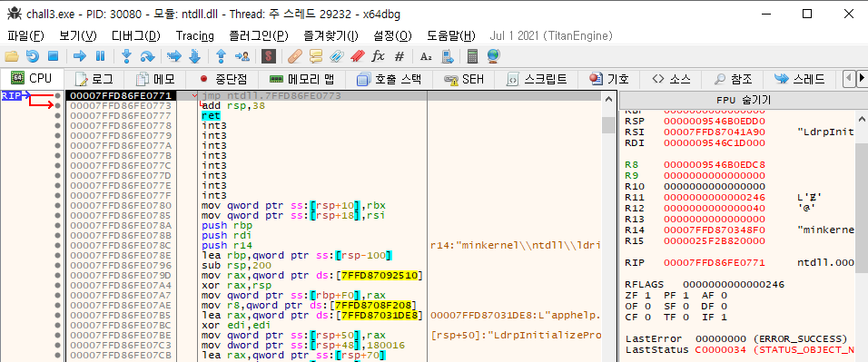Image resolution: width=868 pixels, height=362 pixels.
Task: Switch to the 메모리 맵 tab
Action: coord(302,79)
